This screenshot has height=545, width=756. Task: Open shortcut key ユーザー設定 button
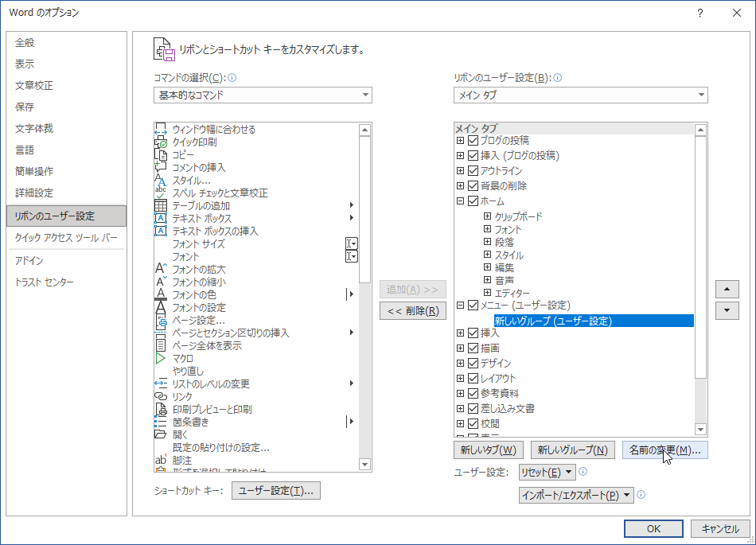pos(276,491)
